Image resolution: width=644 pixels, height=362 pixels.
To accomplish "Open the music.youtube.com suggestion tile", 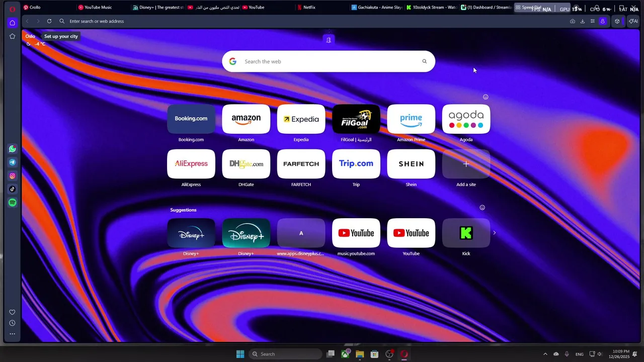I will click(x=356, y=233).
